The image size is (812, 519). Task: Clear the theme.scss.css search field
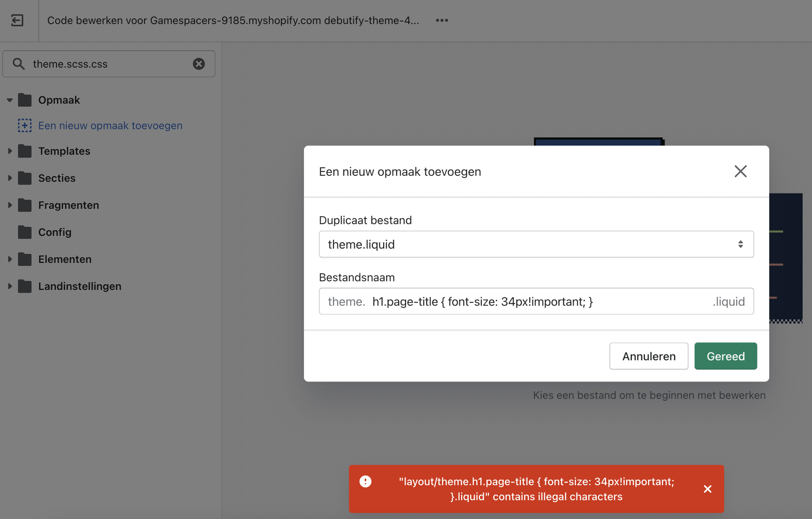click(x=199, y=64)
